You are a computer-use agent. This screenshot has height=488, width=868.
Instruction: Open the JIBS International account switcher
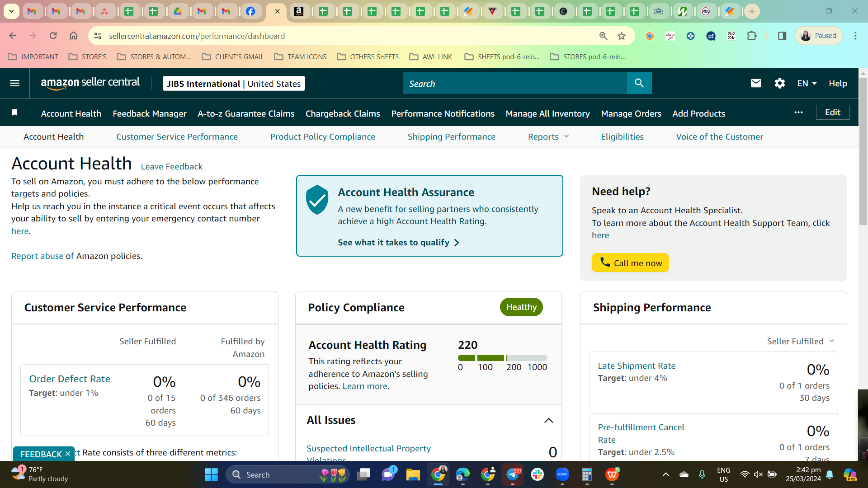click(x=234, y=84)
